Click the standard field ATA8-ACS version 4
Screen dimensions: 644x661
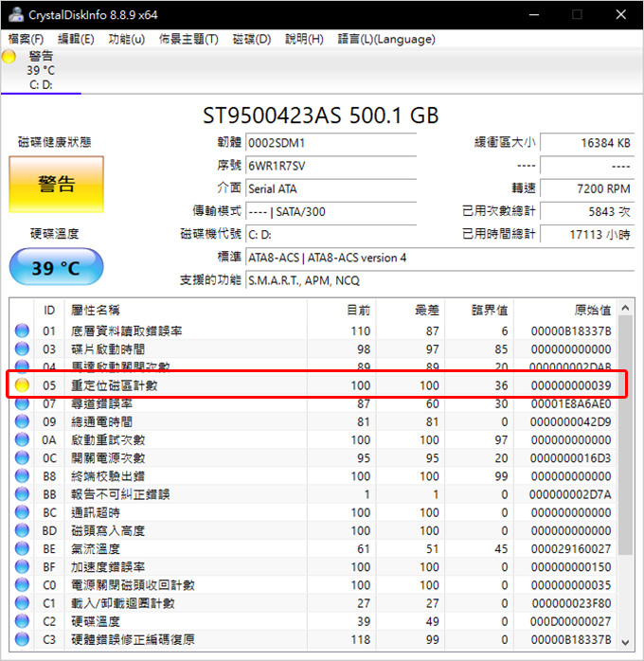pos(439,257)
